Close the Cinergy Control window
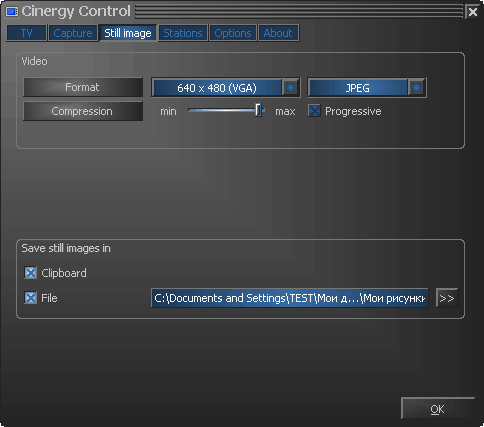This screenshot has width=484, height=427. [473, 12]
